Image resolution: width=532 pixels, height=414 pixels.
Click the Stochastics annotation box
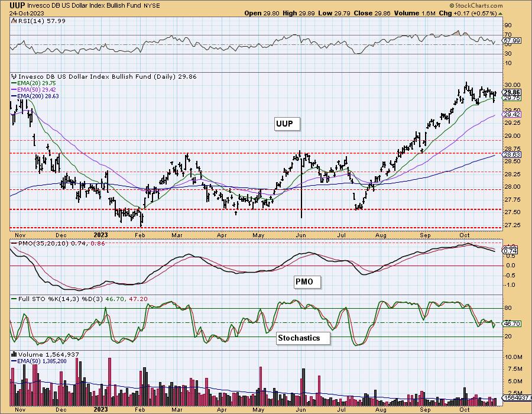[x=303, y=338]
